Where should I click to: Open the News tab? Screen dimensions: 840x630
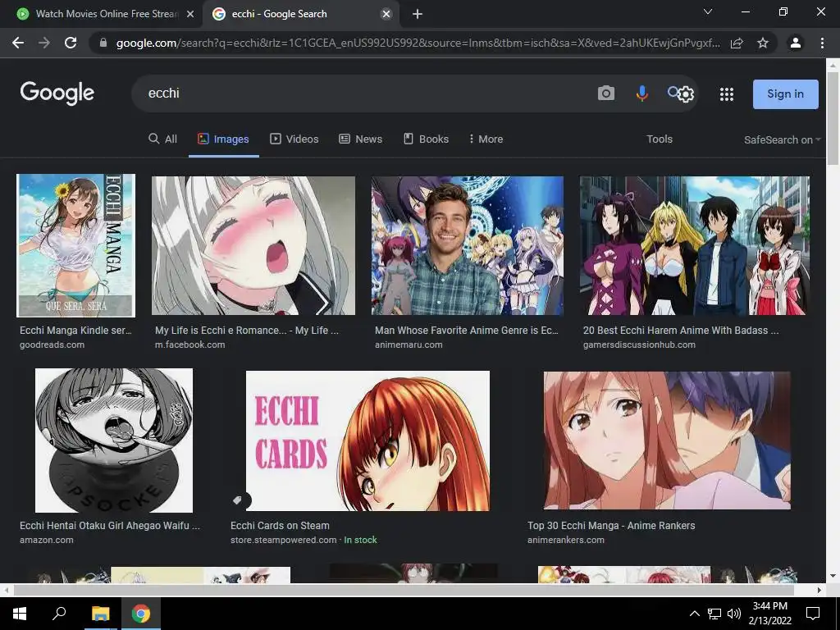tap(361, 139)
